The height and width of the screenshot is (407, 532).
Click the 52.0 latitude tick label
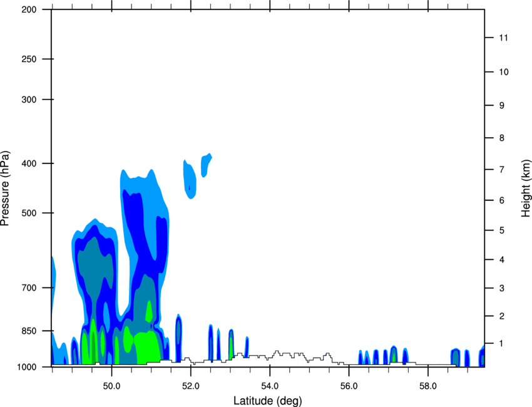coord(191,386)
